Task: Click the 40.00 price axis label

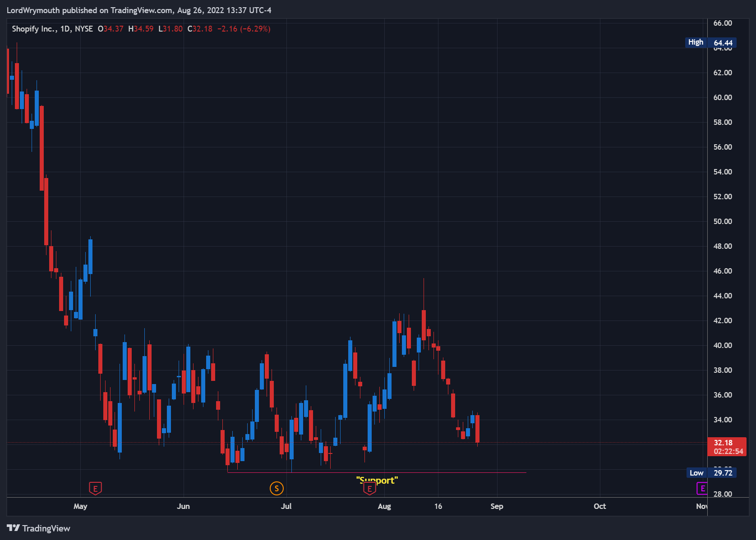Action: click(x=723, y=345)
